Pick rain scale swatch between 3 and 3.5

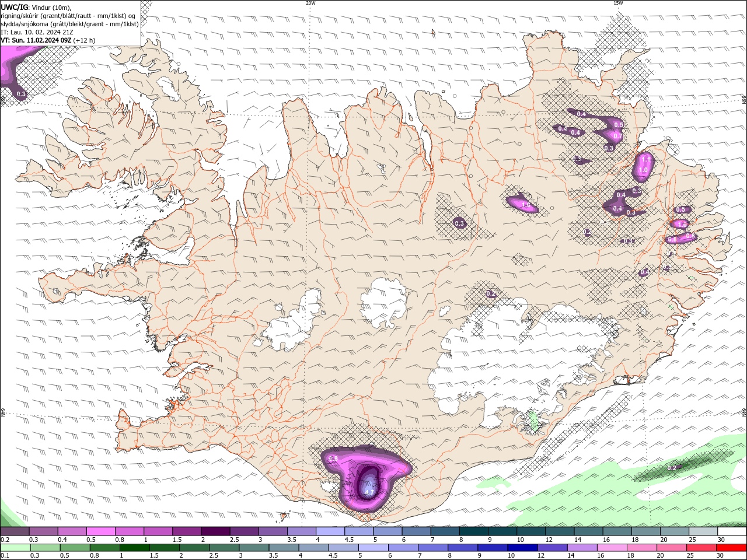[254, 548]
